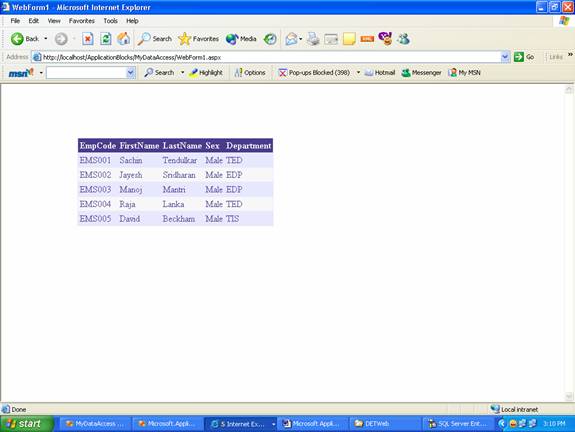The height and width of the screenshot is (432, 575).
Task: Open the Media pane
Action: [241, 39]
